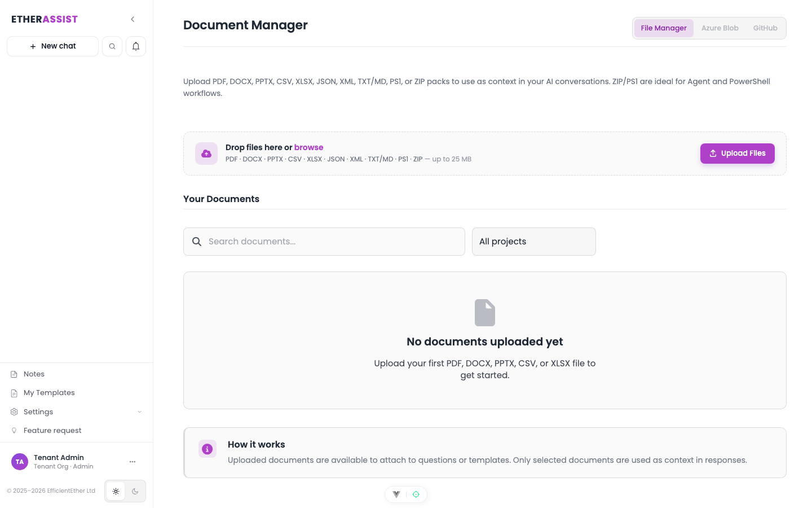Click the browse link in the drop zone
The width and height of the screenshot is (812, 508).
tap(308, 147)
